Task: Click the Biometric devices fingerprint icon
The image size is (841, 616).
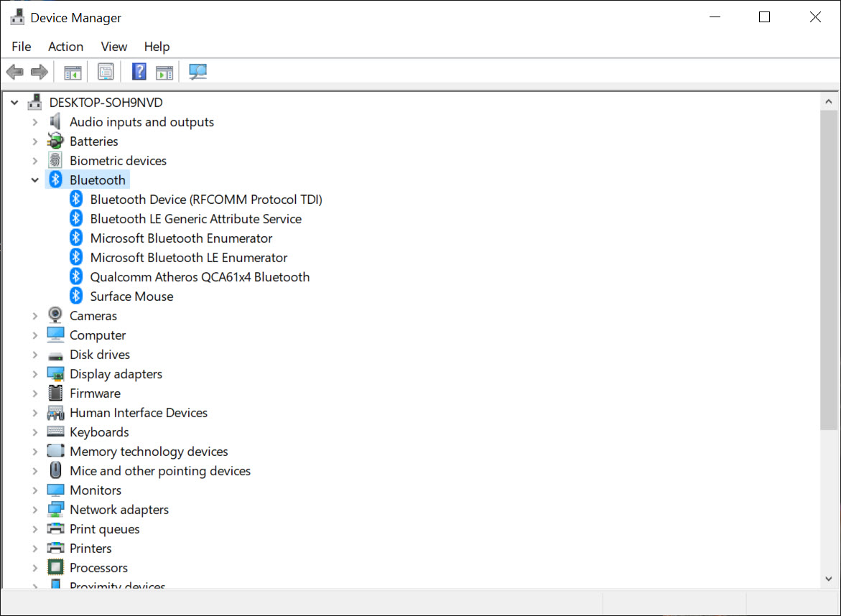Action: [x=55, y=160]
